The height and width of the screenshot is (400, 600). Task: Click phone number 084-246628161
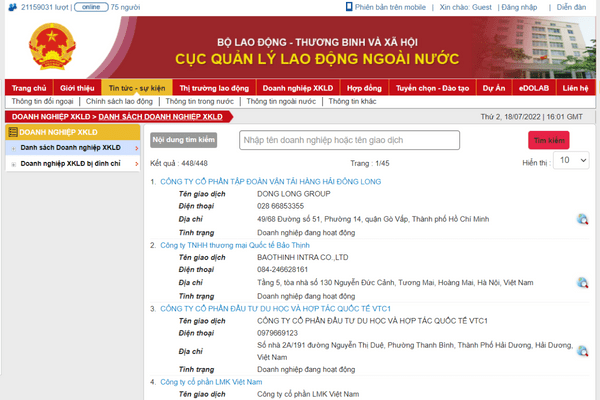click(x=282, y=269)
